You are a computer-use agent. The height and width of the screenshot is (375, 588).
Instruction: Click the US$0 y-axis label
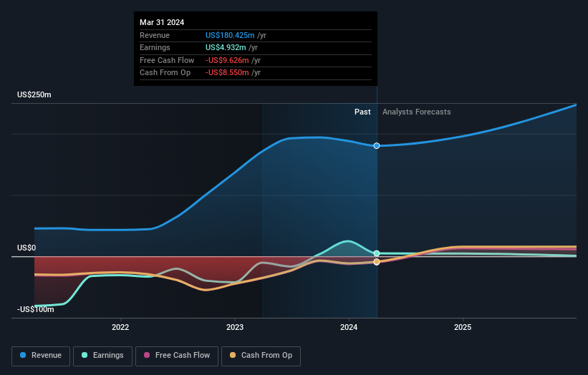[26, 248]
